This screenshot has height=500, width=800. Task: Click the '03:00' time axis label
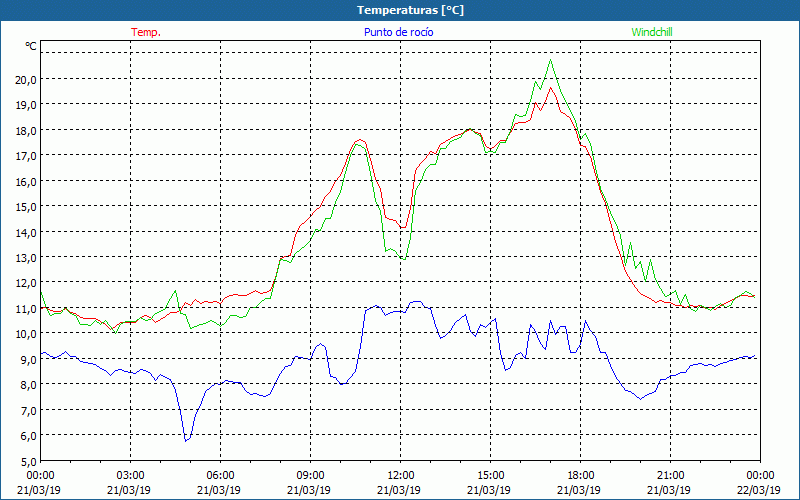click(131, 476)
